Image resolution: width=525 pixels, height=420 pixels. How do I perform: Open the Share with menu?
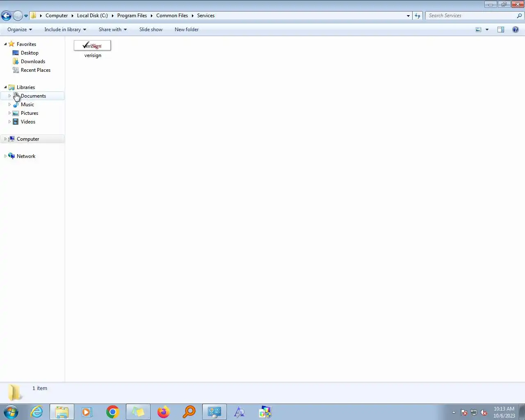pyautogui.click(x=113, y=30)
